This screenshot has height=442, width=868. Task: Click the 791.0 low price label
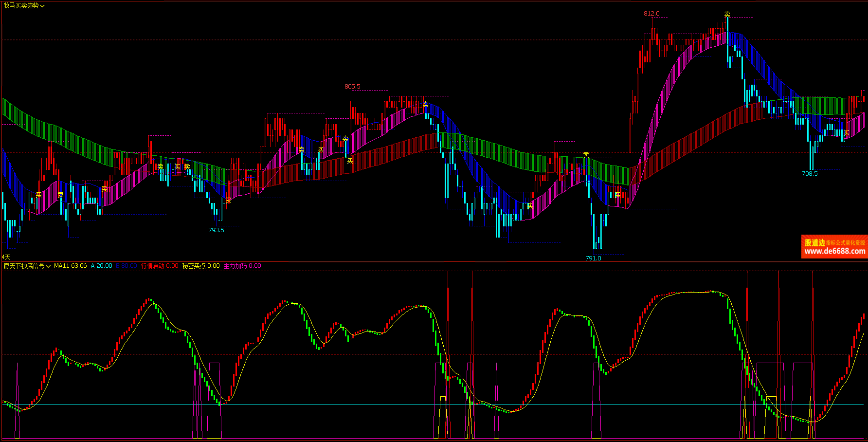tap(593, 258)
